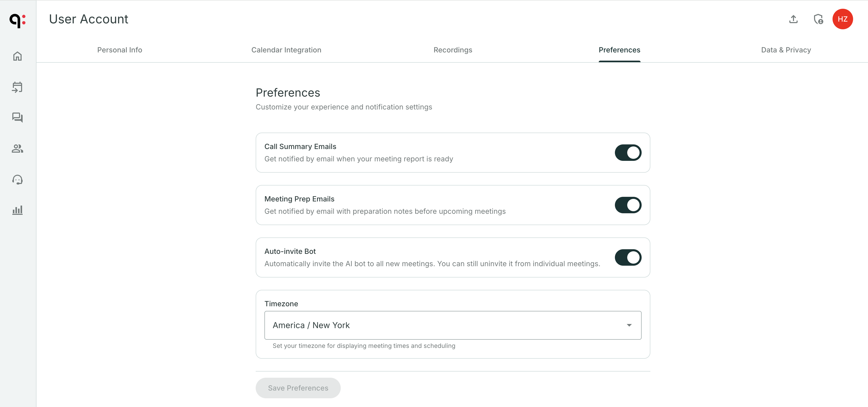868x407 pixels.
Task: Turn off the Auto-invite Bot switch
Action: click(628, 257)
